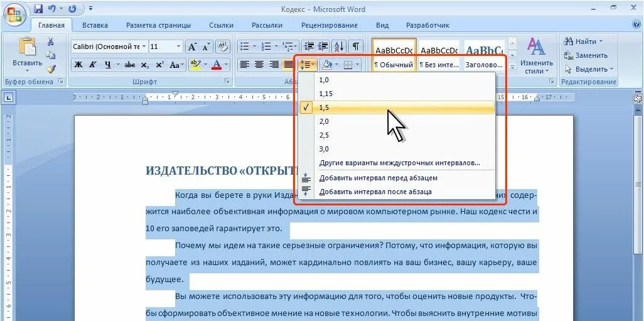Open the Font (Шрифт) dialog launcher

227,82
